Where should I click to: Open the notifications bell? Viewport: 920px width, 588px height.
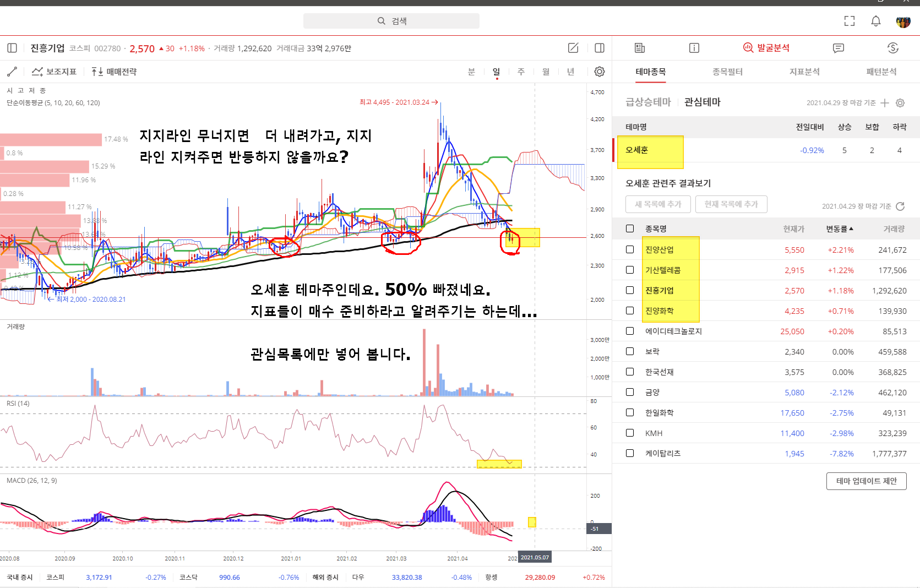point(875,21)
